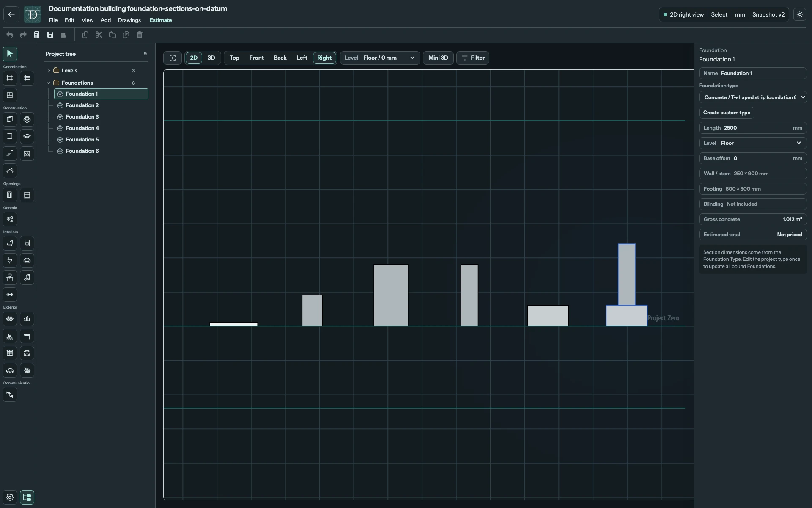Open the calculator estimate icon
Image resolution: width=812 pixels, height=508 pixels.
pos(37,35)
